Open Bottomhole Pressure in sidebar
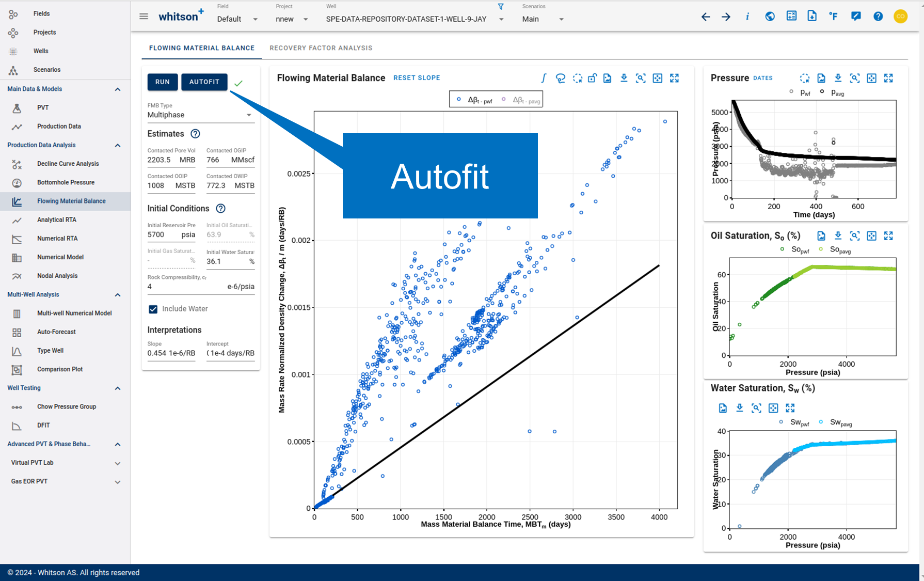The width and height of the screenshot is (924, 581). pyautogui.click(x=65, y=182)
